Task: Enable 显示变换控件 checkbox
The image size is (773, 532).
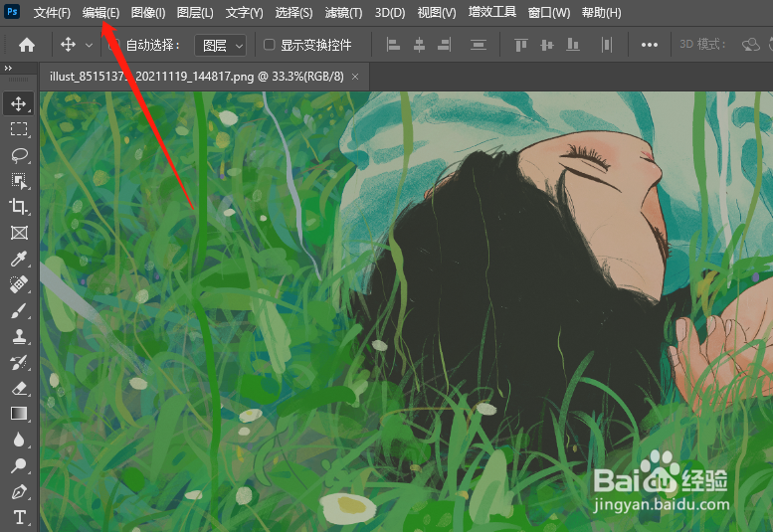Action: point(270,45)
